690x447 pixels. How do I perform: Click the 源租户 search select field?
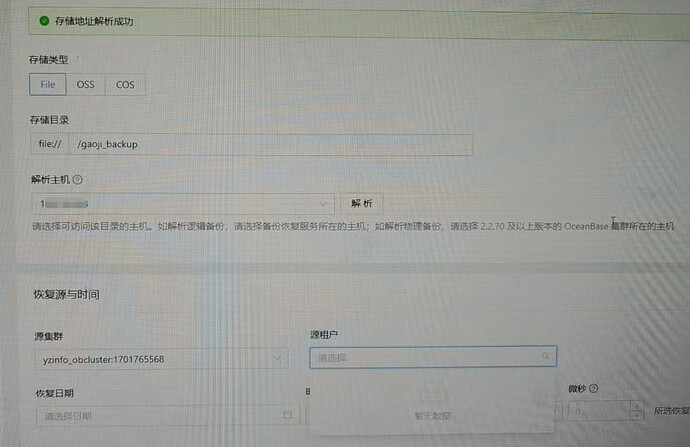[433, 357]
